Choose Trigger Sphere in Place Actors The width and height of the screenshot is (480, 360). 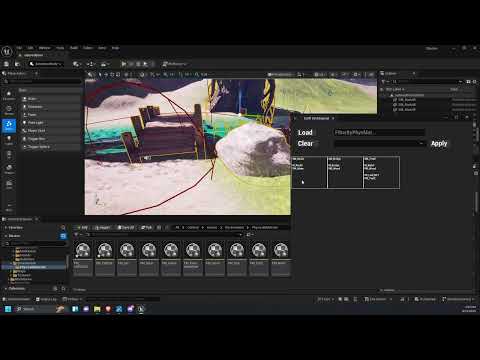point(50,147)
